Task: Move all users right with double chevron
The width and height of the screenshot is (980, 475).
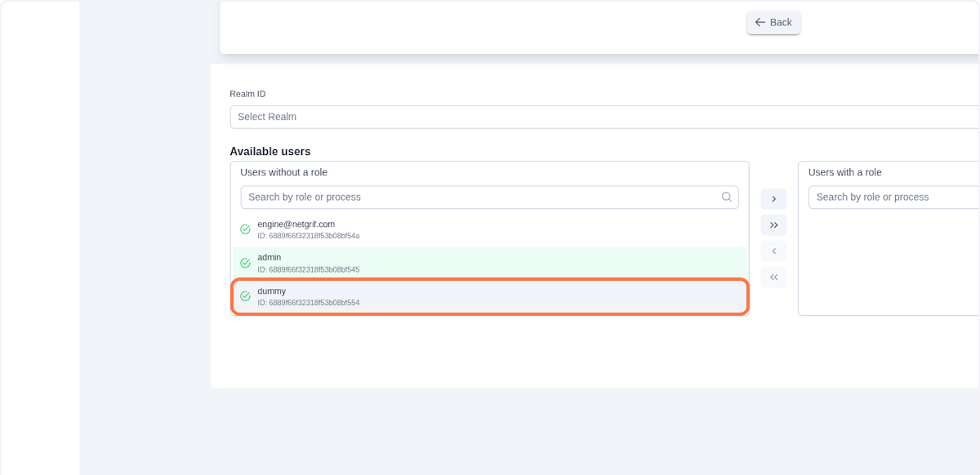Action: click(773, 225)
